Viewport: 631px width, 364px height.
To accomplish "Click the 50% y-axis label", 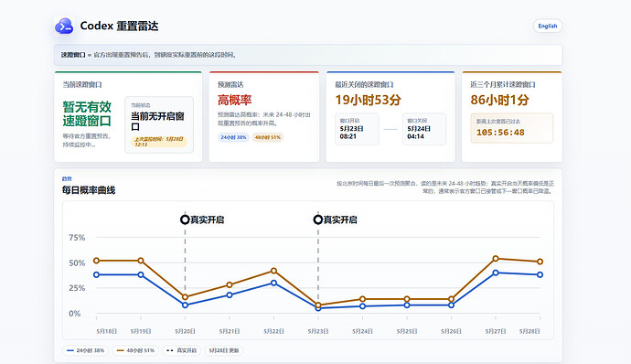I will click(77, 262).
